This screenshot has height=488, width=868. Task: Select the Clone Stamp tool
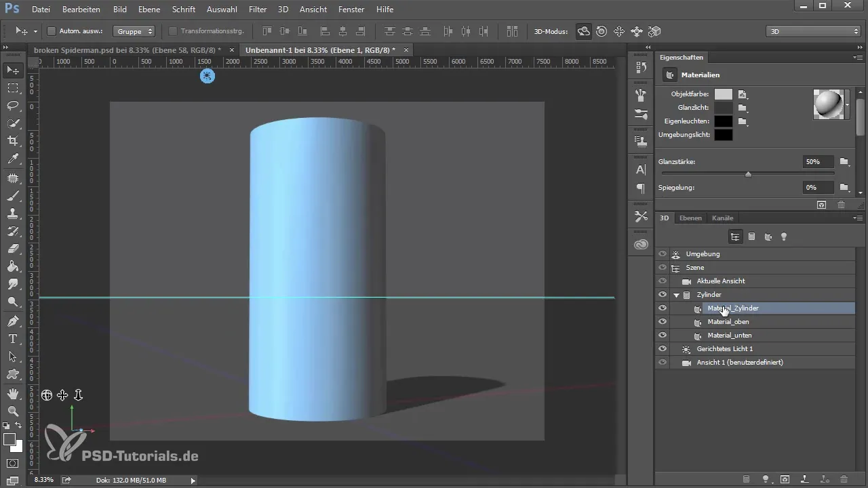[x=12, y=213]
